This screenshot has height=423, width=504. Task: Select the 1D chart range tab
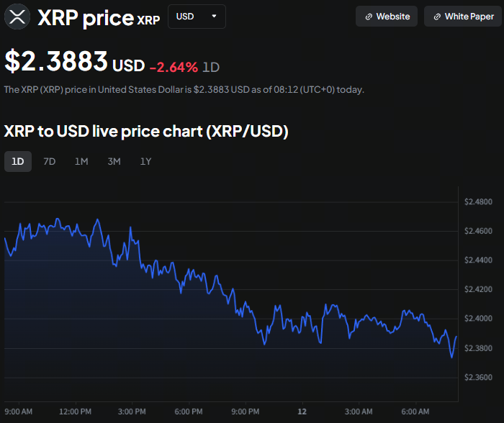tap(18, 161)
